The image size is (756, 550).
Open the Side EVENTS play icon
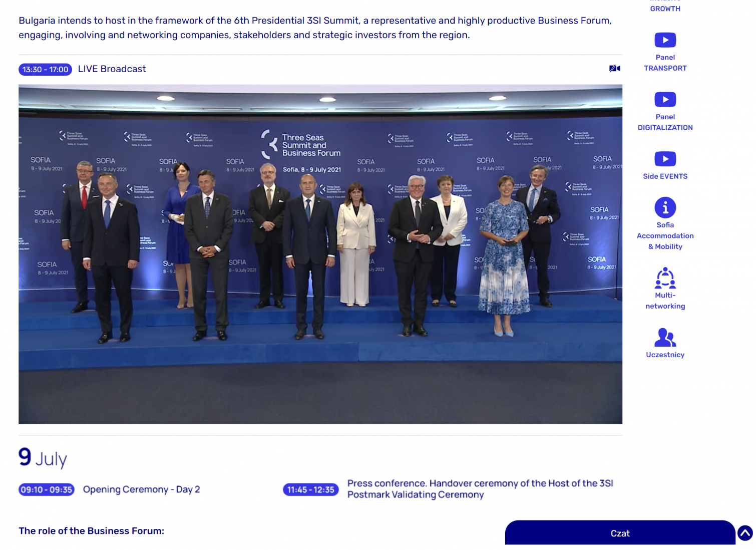click(665, 159)
